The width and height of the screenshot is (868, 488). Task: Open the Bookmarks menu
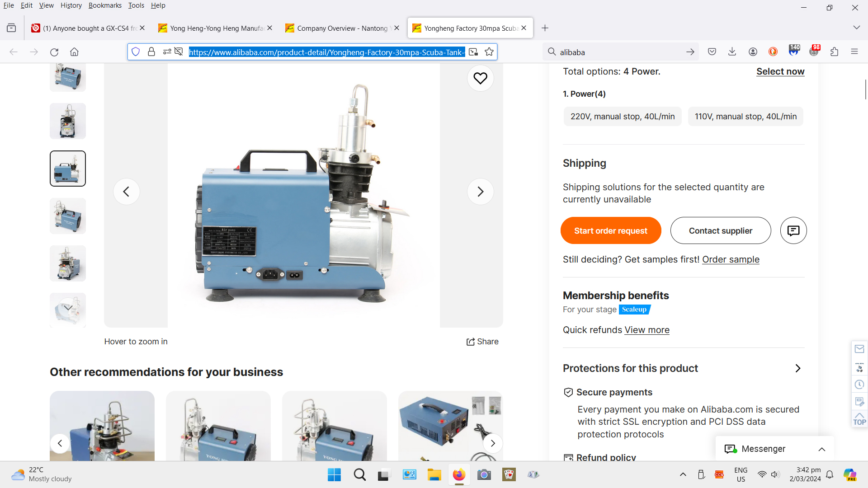pyautogui.click(x=105, y=5)
